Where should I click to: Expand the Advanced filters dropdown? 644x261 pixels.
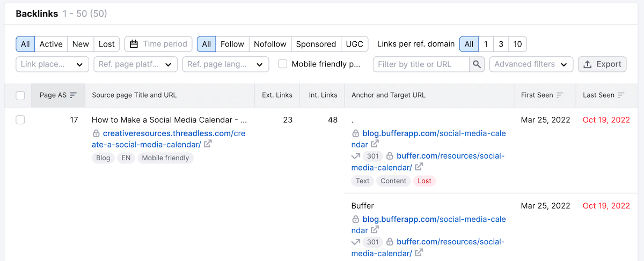click(x=531, y=64)
